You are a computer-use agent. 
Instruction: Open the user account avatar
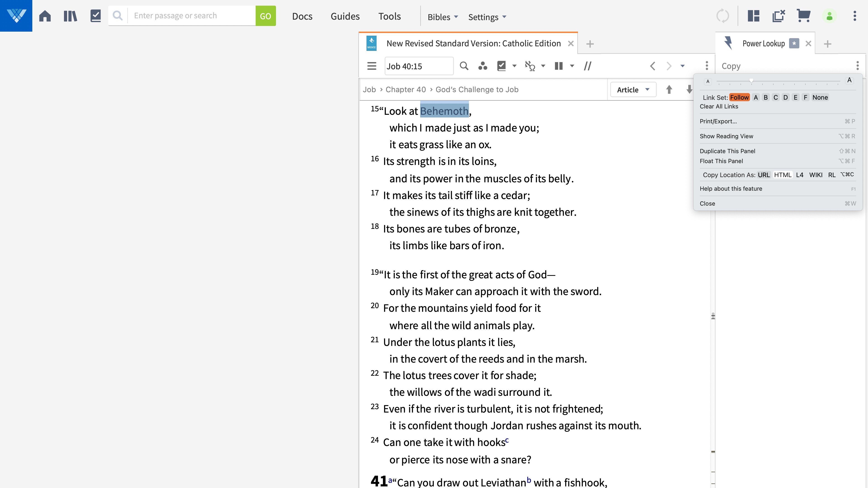pyautogui.click(x=830, y=16)
